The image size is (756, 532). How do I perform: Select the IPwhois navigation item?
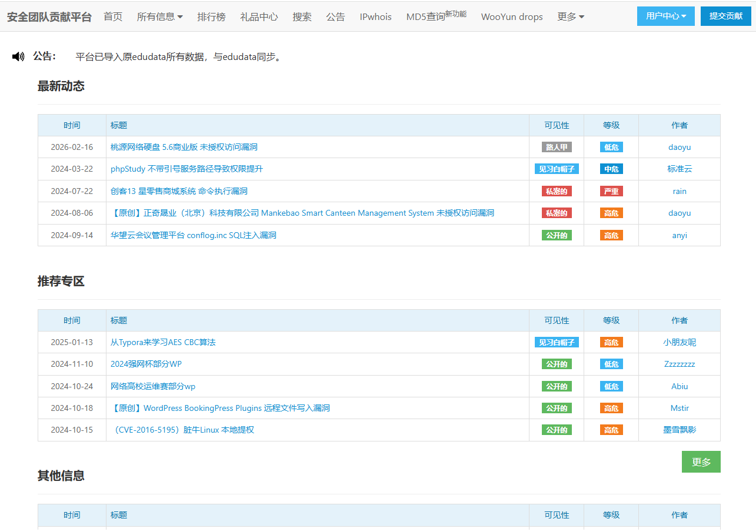tap(375, 16)
